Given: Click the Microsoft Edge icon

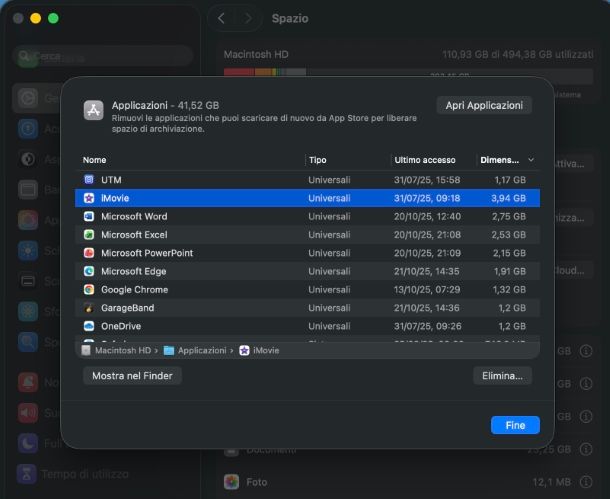Looking at the screenshot, I should pyautogui.click(x=89, y=271).
